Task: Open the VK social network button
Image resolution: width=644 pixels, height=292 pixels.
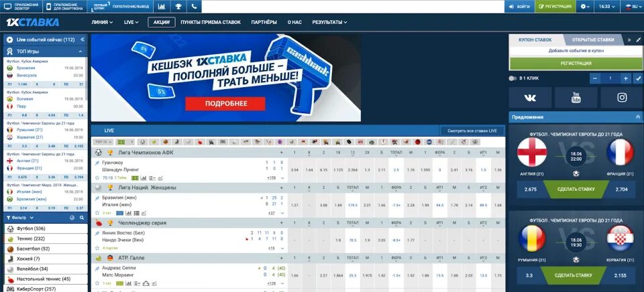Action: click(x=530, y=98)
